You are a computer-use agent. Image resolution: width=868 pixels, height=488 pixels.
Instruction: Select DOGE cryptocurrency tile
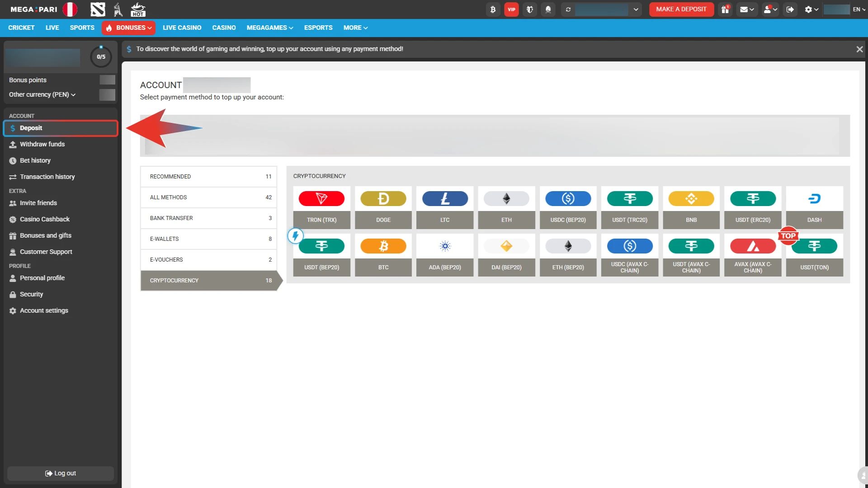(x=383, y=208)
